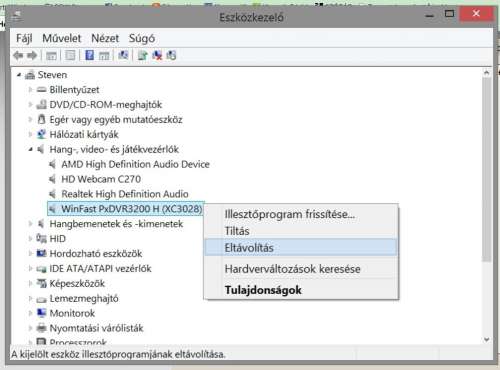
Task: Click the Lemezmeghajtó disk drive icon
Action: 41,299
